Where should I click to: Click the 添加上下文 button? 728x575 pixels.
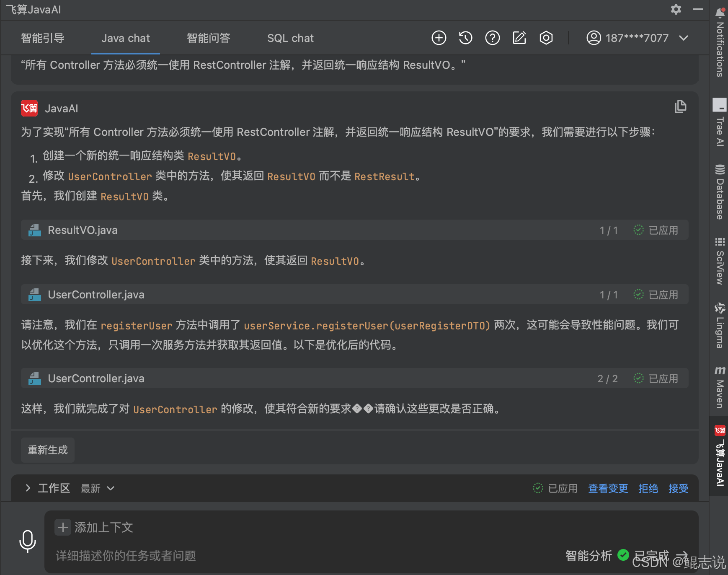click(94, 527)
